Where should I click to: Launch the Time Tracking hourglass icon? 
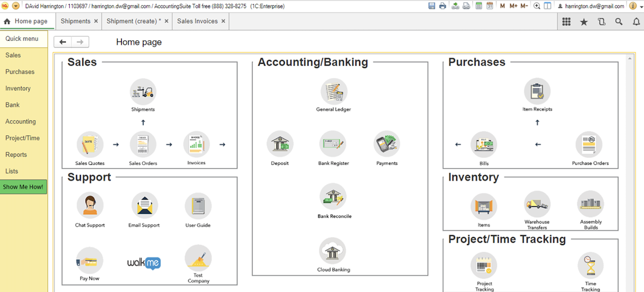[590, 265]
